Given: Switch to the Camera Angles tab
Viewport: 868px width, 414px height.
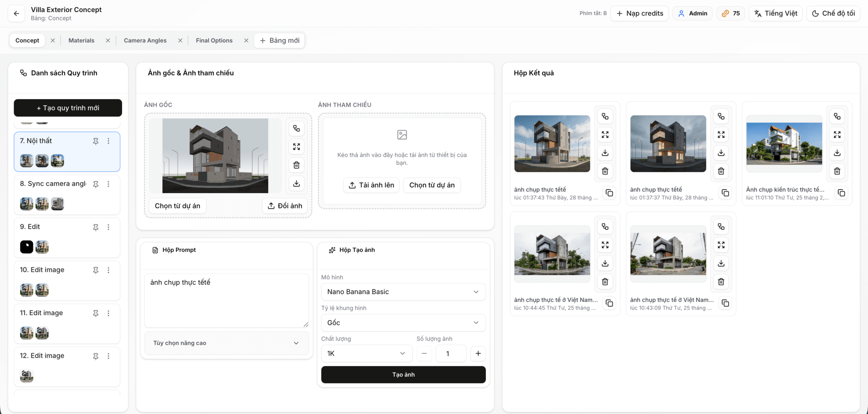Looking at the screenshot, I should pos(145,41).
